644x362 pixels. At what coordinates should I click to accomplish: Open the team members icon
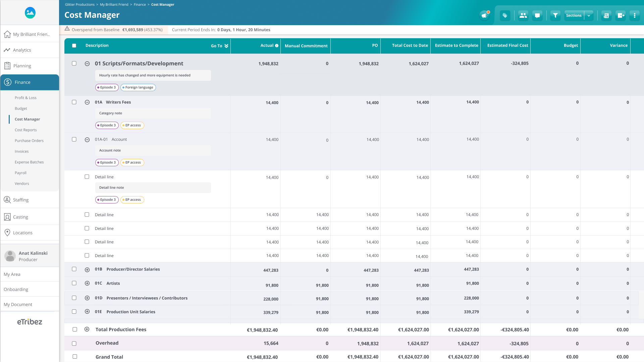[523, 15]
